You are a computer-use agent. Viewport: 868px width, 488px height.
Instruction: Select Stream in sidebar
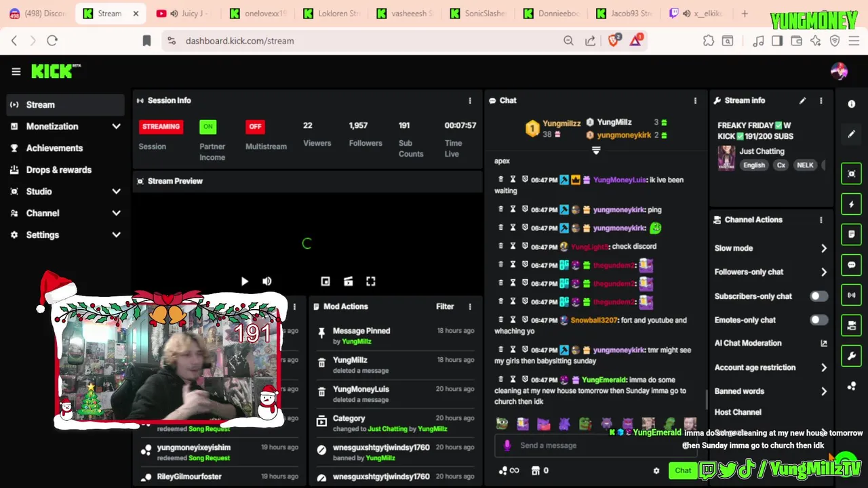66,104
